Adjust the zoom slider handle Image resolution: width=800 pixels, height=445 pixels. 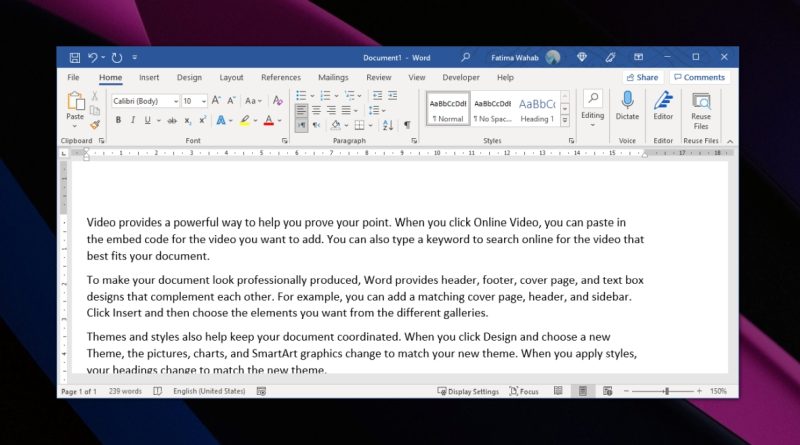point(666,391)
